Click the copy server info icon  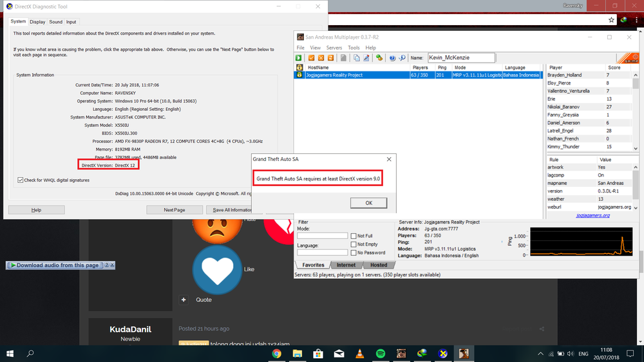(x=357, y=58)
